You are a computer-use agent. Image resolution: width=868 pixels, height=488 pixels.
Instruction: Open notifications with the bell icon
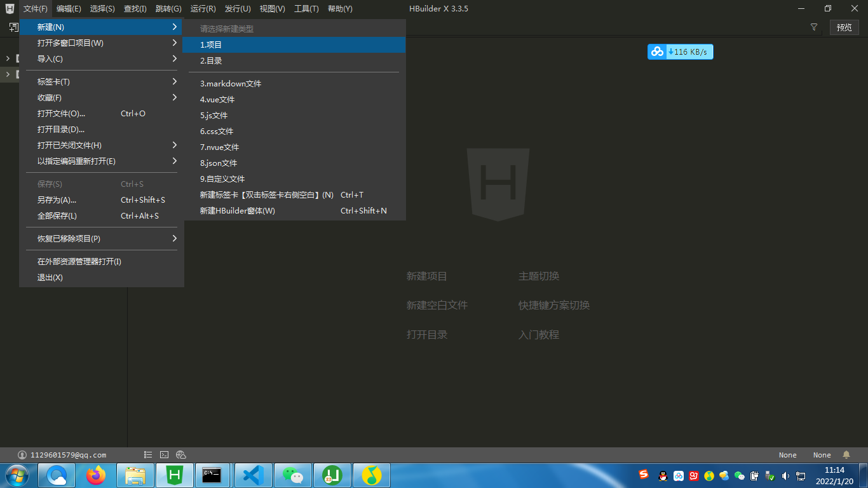pyautogui.click(x=846, y=455)
